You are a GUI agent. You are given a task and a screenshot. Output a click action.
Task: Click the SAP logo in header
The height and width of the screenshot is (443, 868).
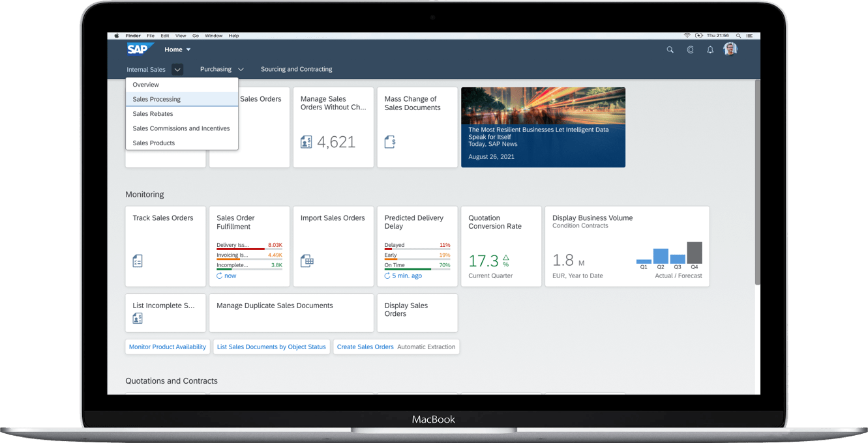140,50
